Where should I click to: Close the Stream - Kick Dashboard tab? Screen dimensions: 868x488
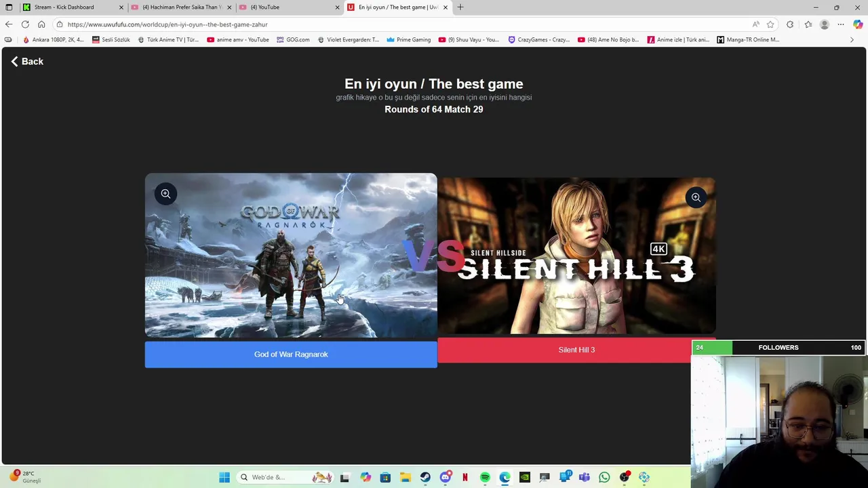click(121, 7)
